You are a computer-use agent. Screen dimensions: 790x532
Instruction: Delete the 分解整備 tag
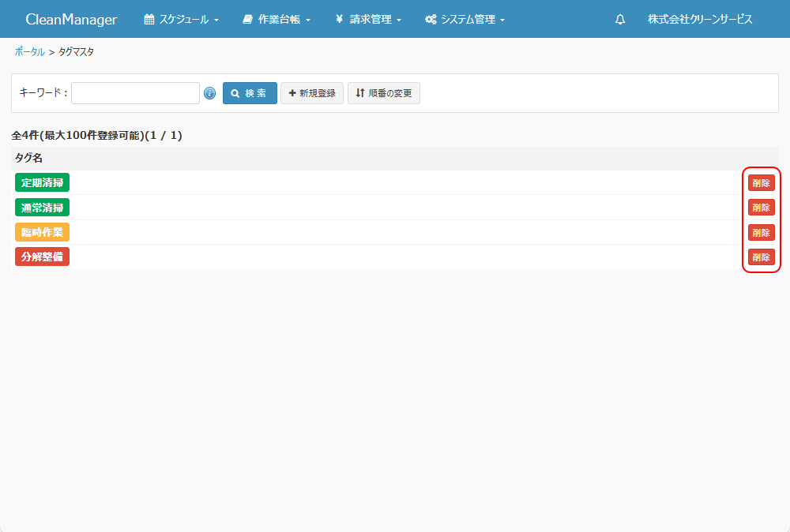[x=762, y=257]
